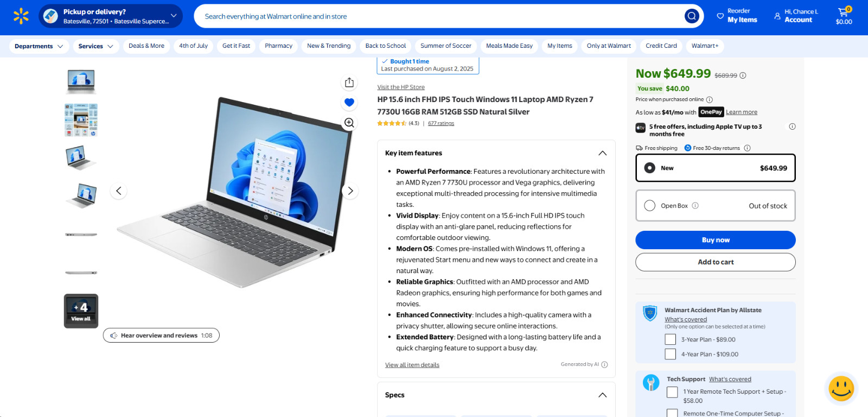
Task: Click the share product icon
Action: (349, 83)
